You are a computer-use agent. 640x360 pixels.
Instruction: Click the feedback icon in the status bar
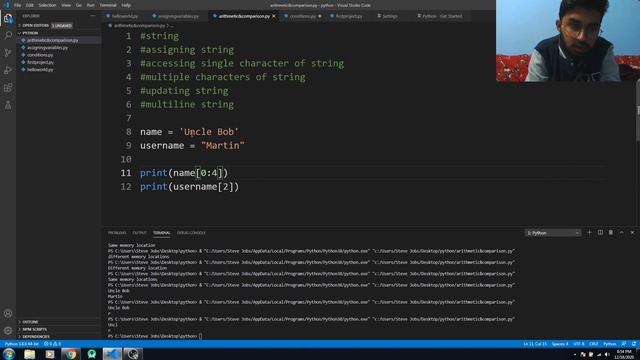[624, 344]
